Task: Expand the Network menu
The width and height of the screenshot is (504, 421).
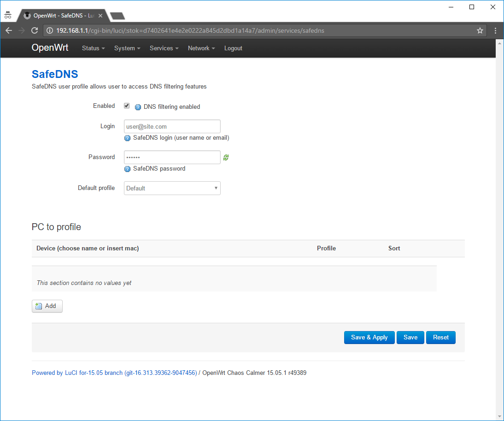Action: (x=201, y=48)
